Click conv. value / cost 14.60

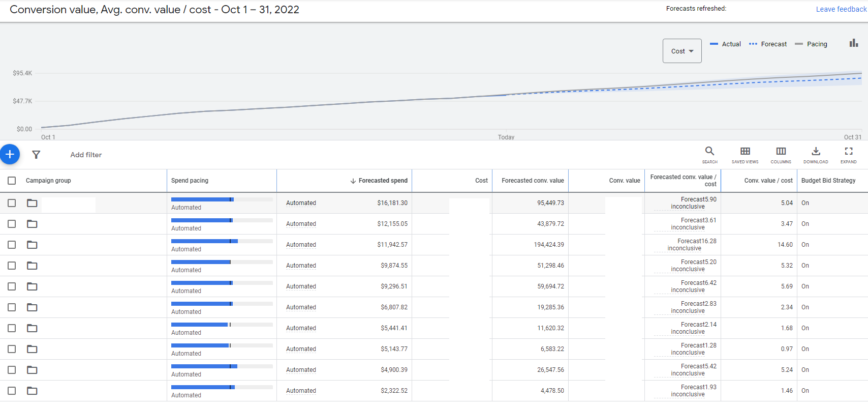785,245
